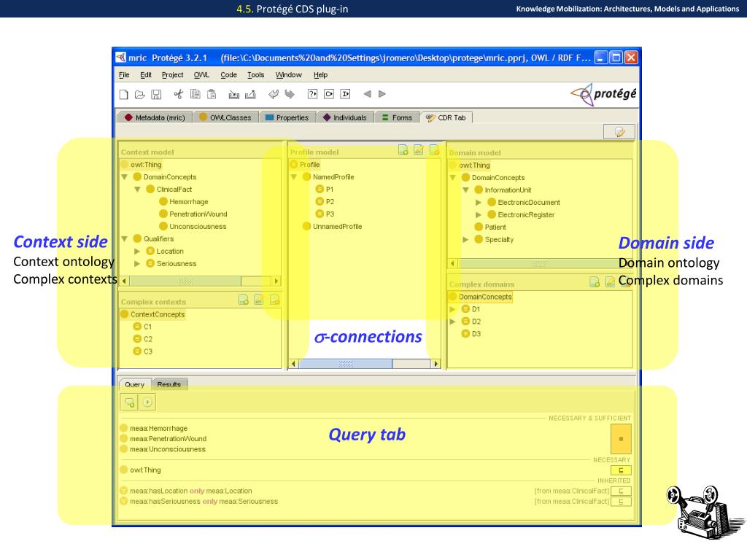Click right arrow of Context model scrollbar
The image size is (747, 560).
276,281
